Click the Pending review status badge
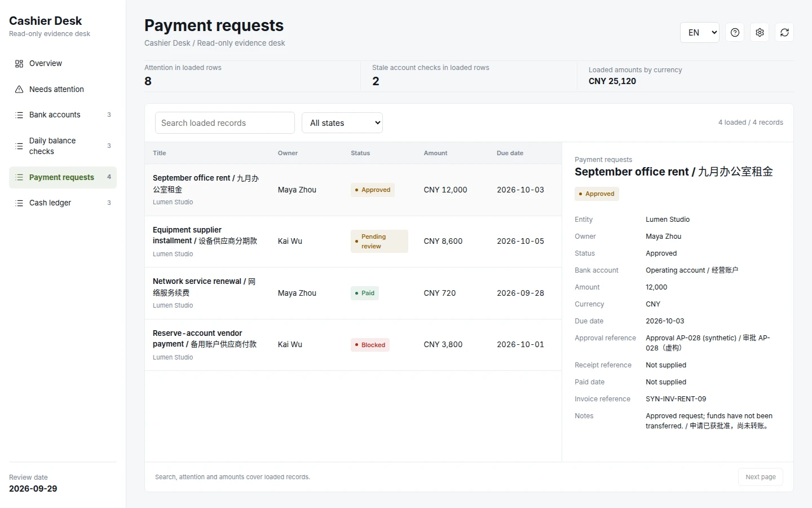The width and height of the screenshot is (812, 508). pos(379,242)
